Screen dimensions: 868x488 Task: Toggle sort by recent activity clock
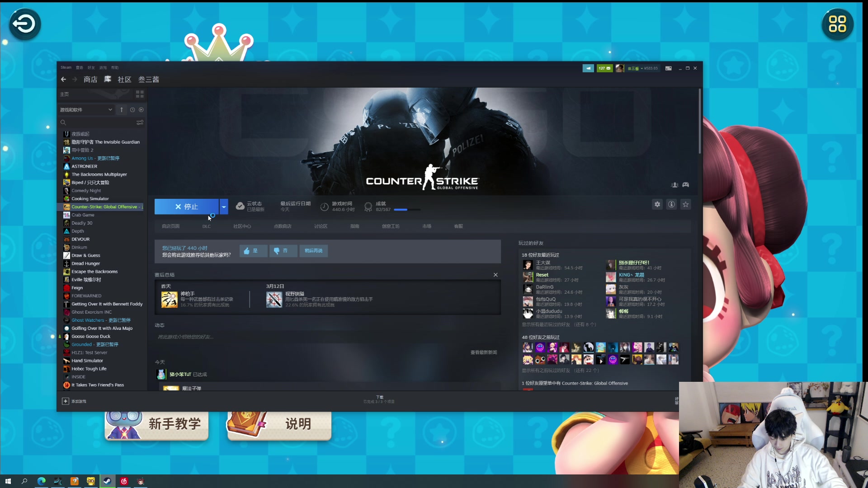click(x=132, y=110)
